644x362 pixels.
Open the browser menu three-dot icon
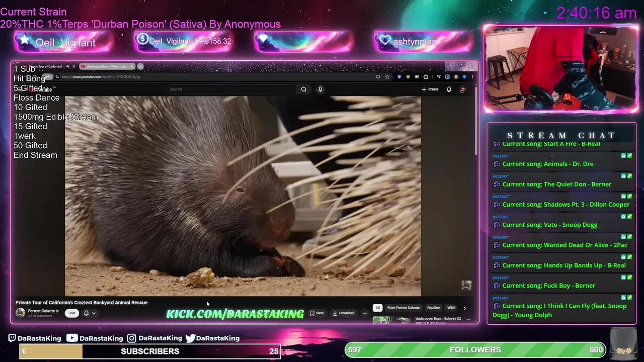tap(472, 77)
